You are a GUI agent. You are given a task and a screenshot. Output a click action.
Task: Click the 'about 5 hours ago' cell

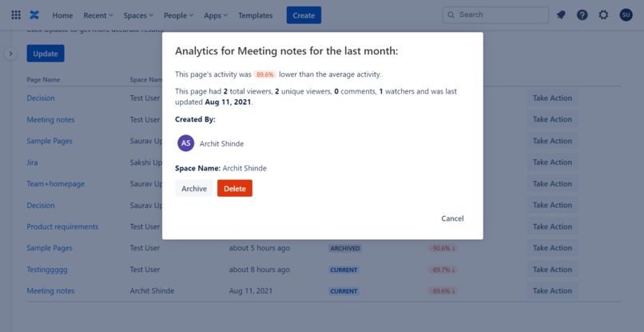(260, 248)
